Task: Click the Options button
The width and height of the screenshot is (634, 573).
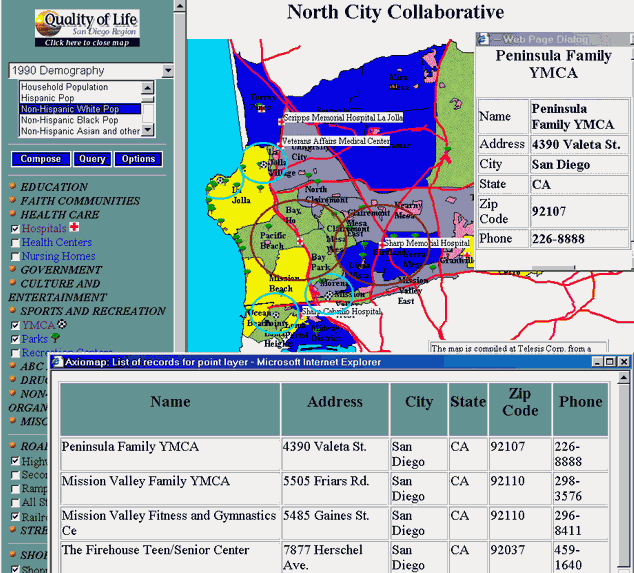Action: click(138, 159)
